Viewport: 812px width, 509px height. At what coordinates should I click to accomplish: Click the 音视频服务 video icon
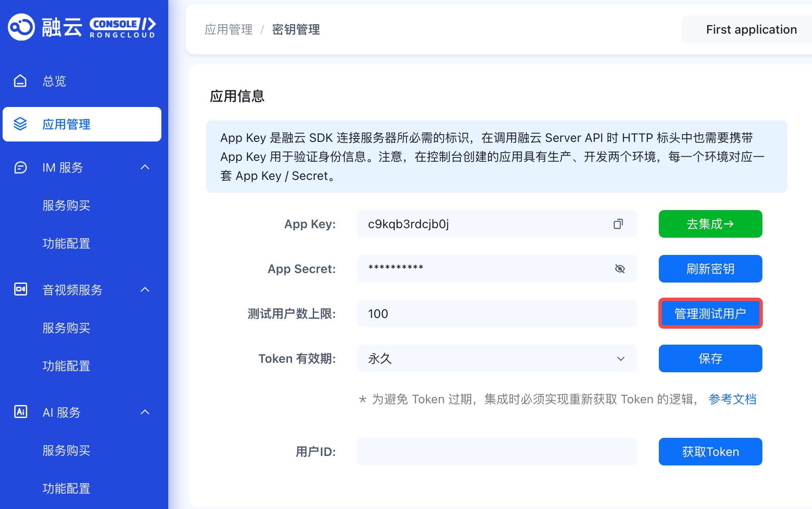click(20, 289)
